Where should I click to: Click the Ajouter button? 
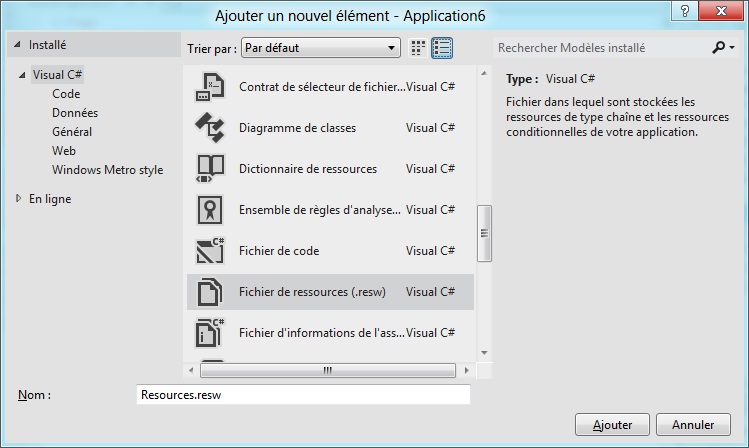pos(612,425)
